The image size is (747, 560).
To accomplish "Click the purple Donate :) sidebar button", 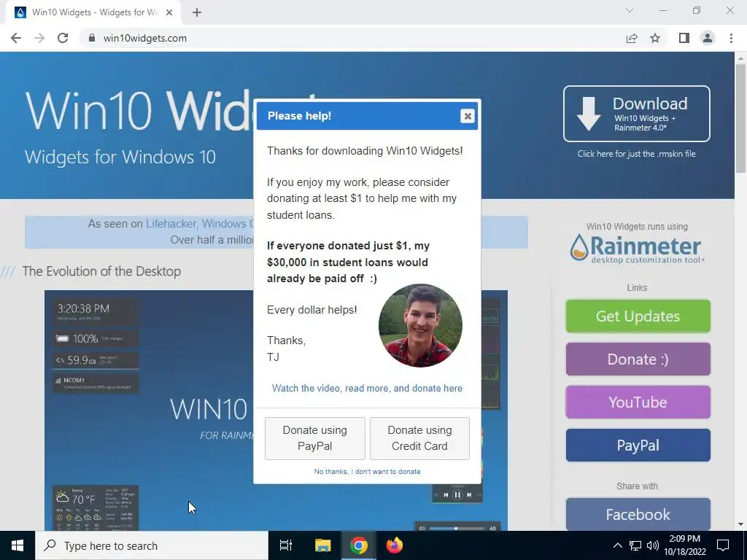I will pyautogui.click(x=638, y=359).
